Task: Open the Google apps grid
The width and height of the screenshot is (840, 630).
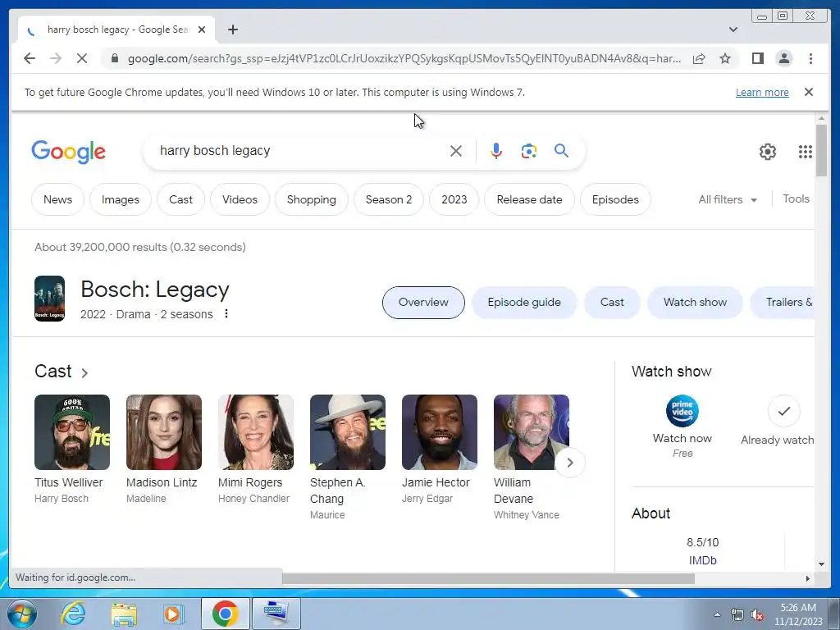Action: (805, 152)
